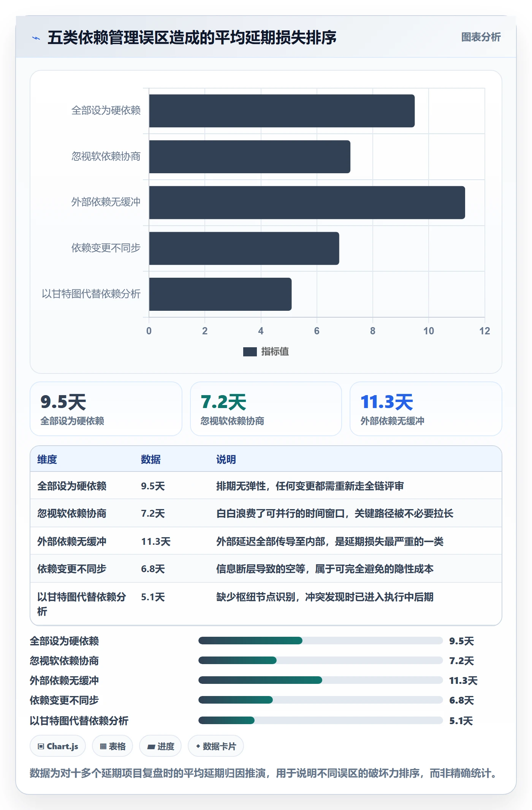Click the x-axis tick label 12

click(x=484, y=331)
